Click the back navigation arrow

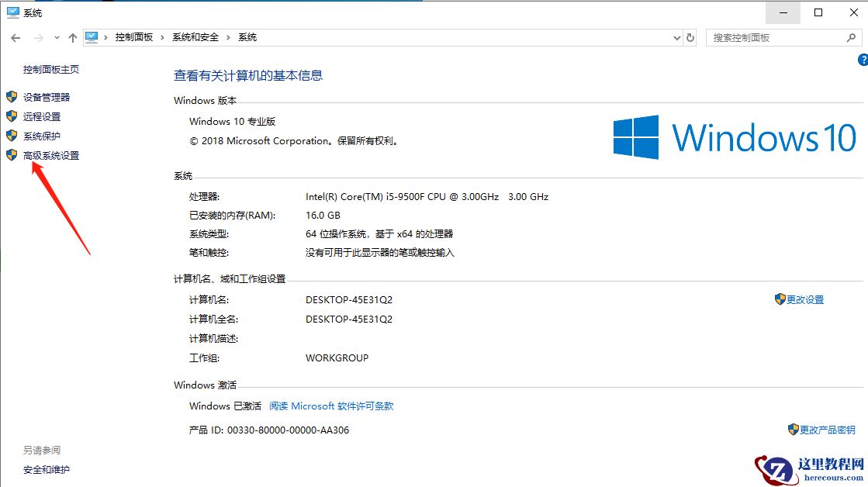[x=16, y=36]
